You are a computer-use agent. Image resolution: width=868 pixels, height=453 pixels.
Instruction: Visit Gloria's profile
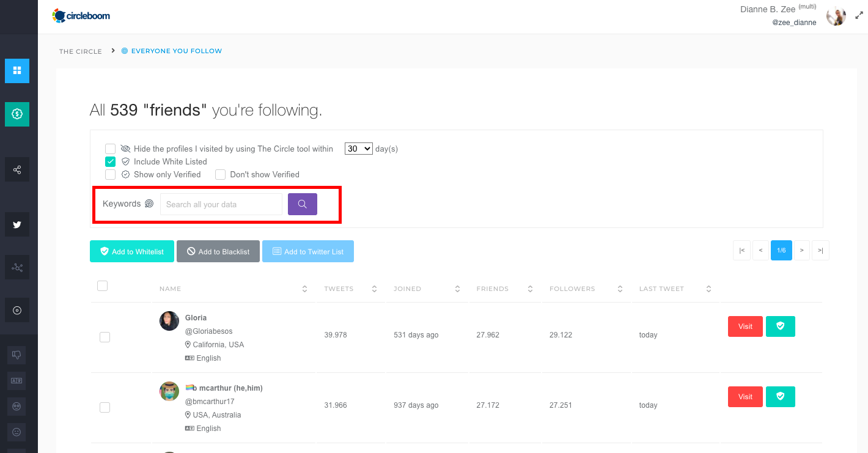click(745, 326)
